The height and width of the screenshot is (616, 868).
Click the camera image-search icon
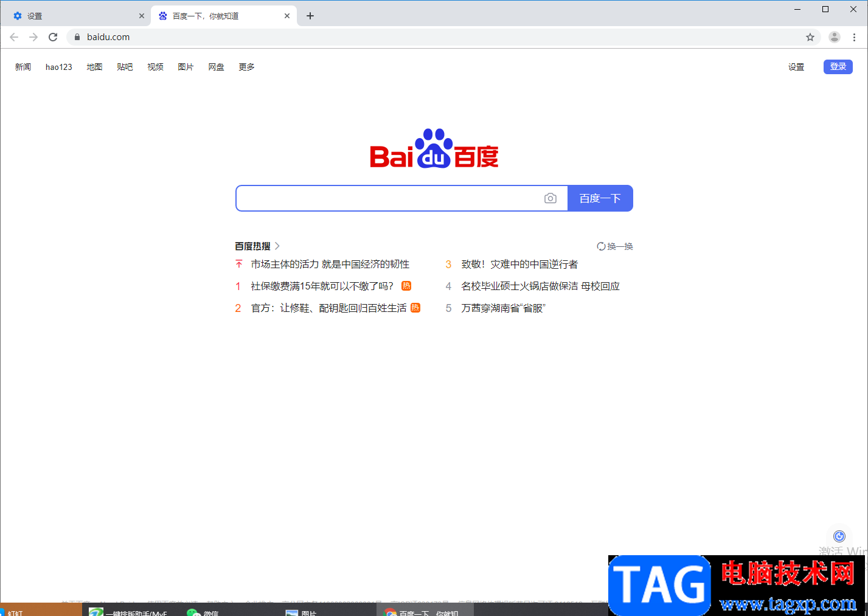click(x=550, y=198)
